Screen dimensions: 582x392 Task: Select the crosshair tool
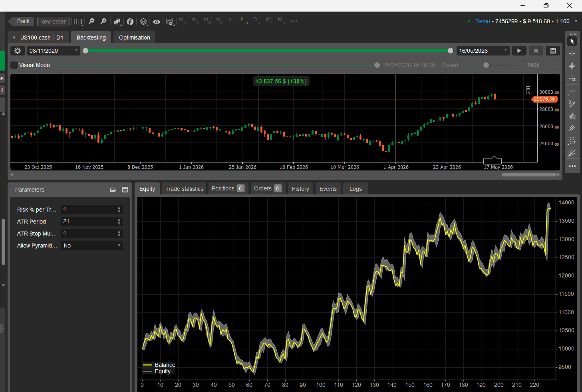pyautogui.click(x=572, y=53)
